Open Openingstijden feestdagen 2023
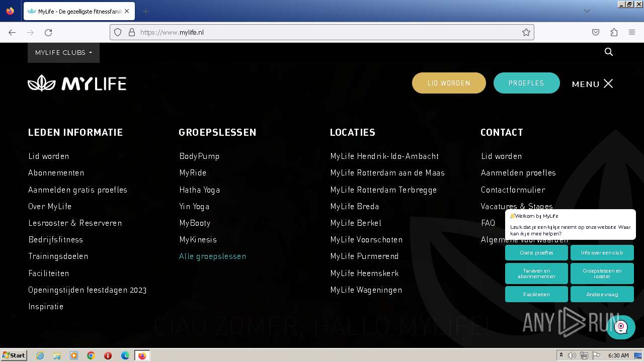Image resolution: width=644 pixels, height=362 pixels. (88, 290)
